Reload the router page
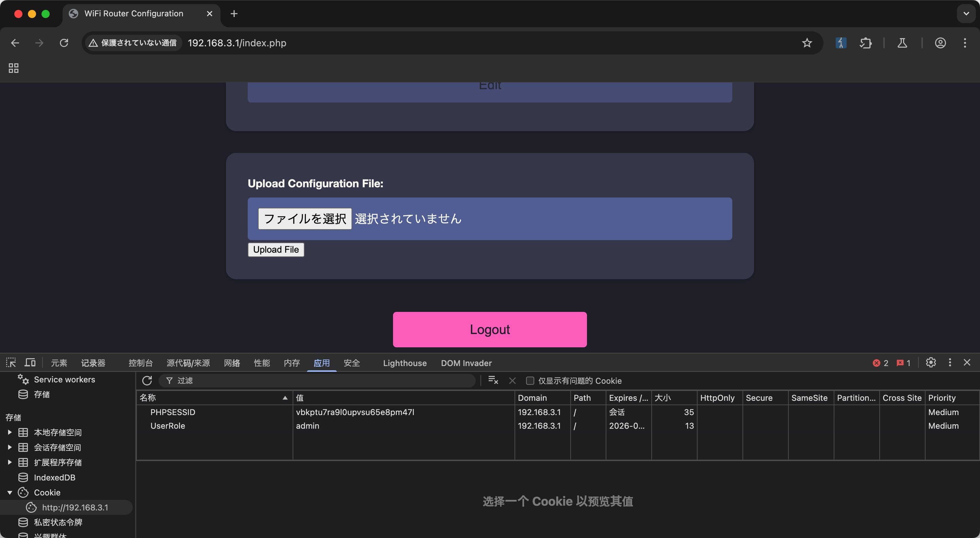Viewport: 980px width, 538px height. pos(64,43)
